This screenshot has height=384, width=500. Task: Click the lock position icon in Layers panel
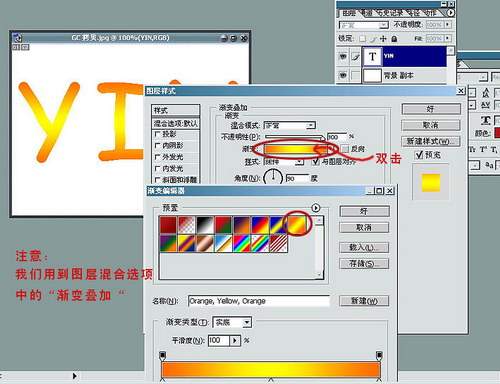coord(383,39)
